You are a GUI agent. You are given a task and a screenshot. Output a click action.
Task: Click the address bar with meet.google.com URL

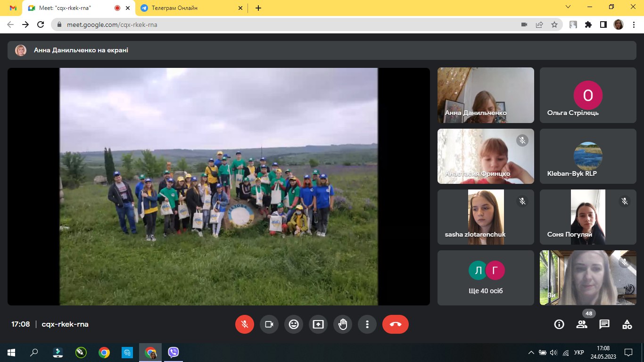point(283,25)
